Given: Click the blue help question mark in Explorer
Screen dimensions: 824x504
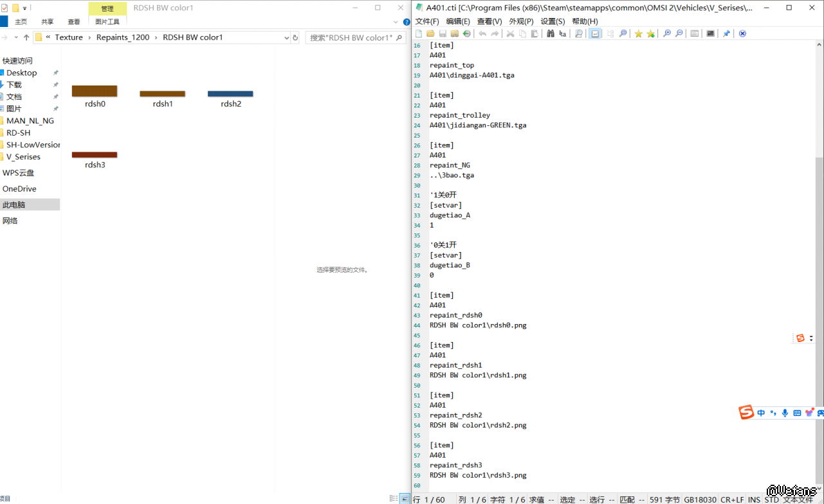Looking at the screenshot, I should (407, 22).
